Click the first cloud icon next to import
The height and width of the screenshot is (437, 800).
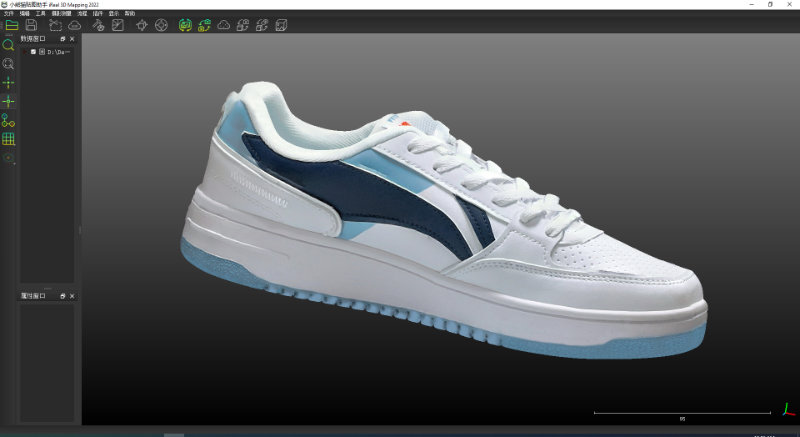(x=74, y=25)
